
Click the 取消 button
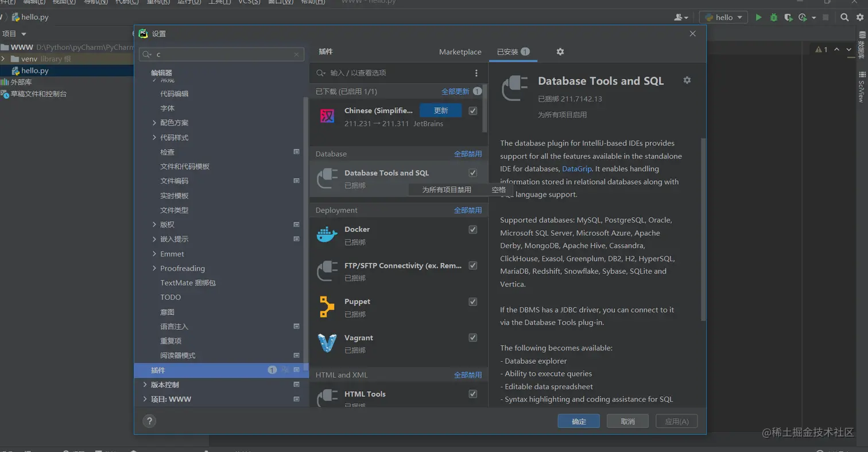(627, 422)
